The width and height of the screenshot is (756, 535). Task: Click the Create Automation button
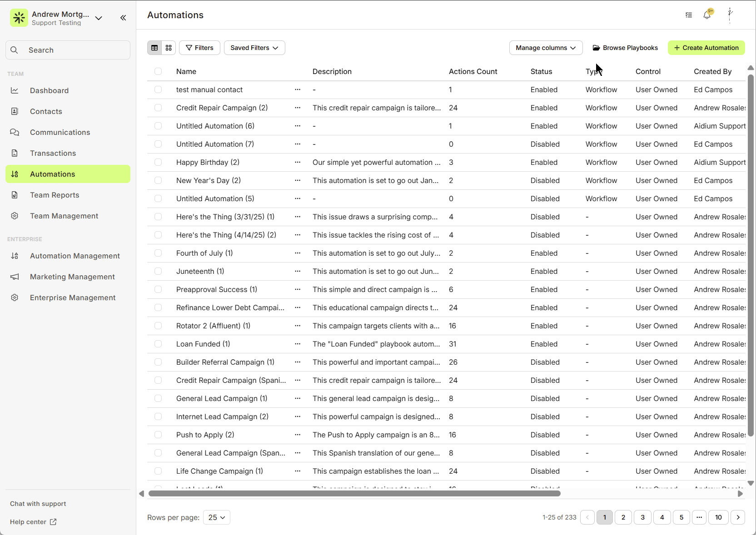pyautogui.click(x=706, y=48)
